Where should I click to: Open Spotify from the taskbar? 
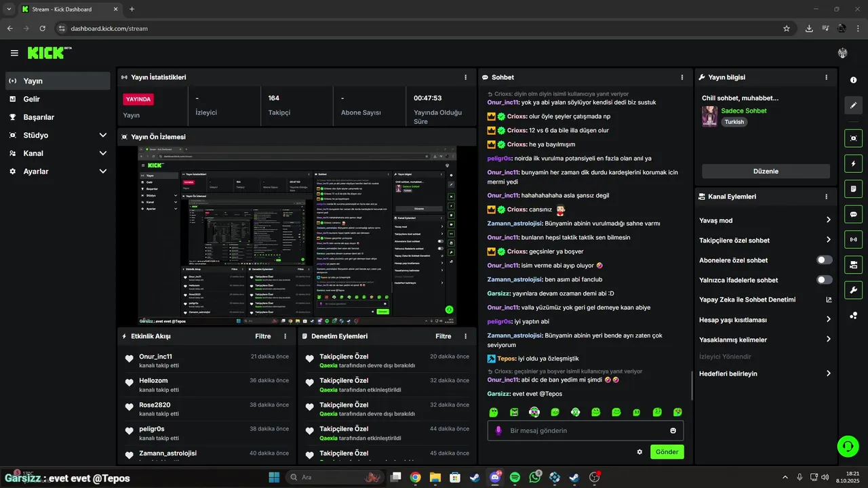click(x=515, y=477)
